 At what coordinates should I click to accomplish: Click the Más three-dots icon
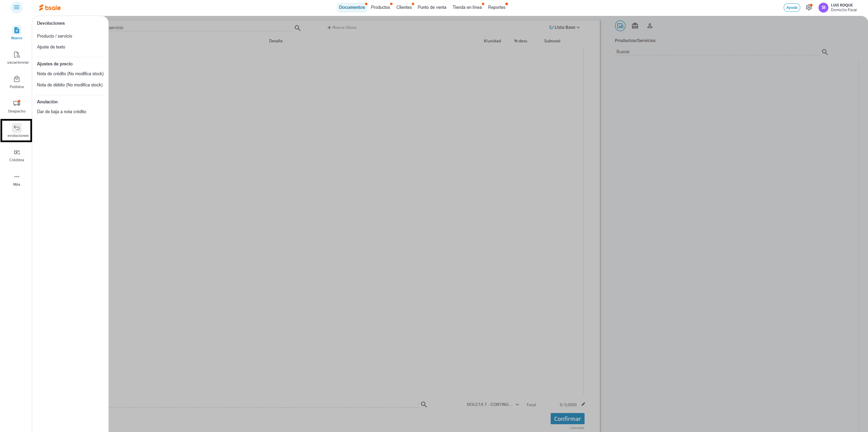17,177
